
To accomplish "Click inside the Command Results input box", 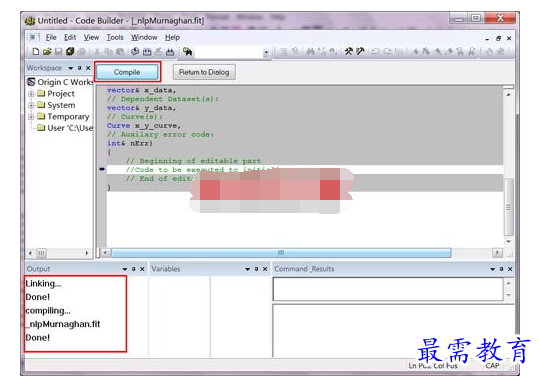I will (x=388, y=289).
